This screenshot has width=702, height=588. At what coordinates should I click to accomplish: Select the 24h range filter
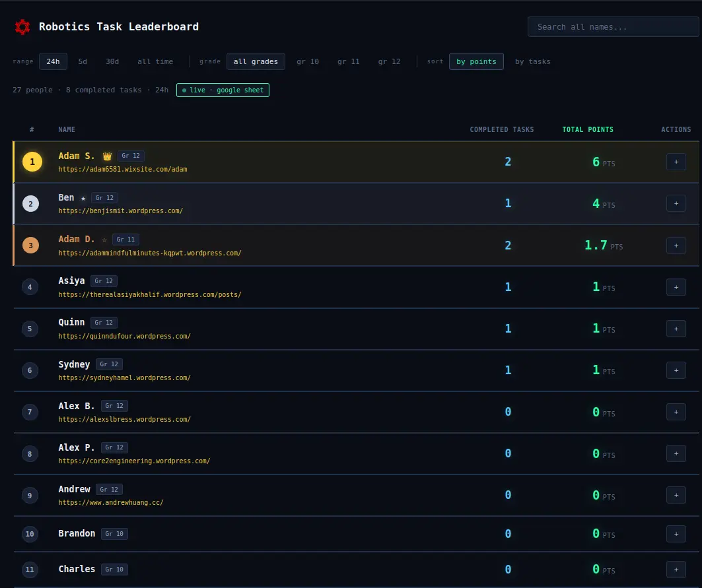pyautogui.click(x=53, y=61)
